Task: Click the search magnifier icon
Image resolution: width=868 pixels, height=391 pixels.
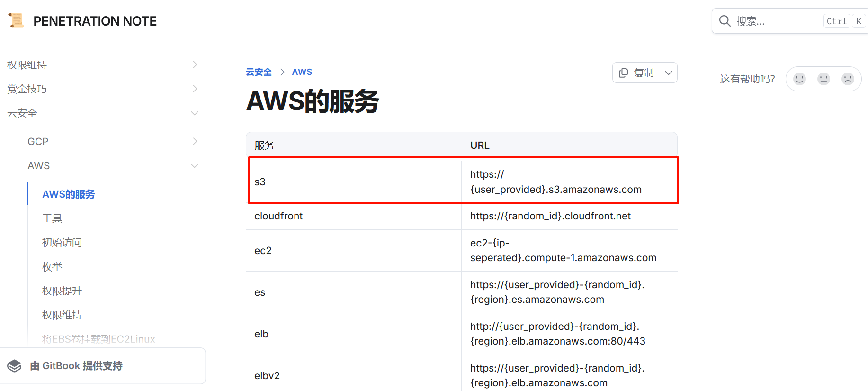Action: [725, 21]
